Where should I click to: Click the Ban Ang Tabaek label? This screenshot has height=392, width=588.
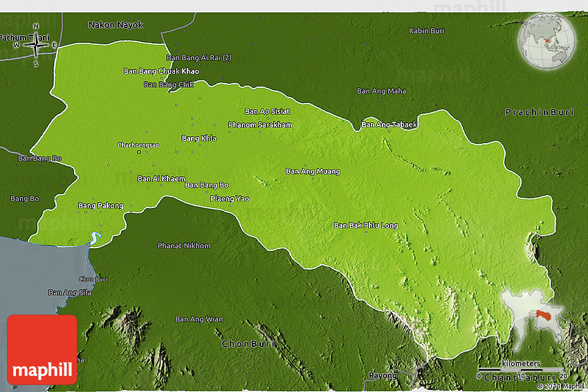tap(389, 125)
